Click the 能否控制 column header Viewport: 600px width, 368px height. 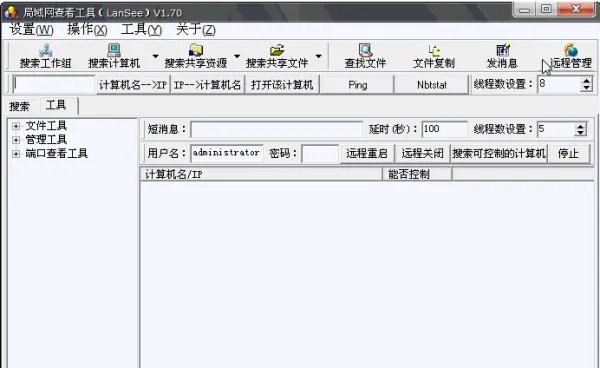click(417, 174)
